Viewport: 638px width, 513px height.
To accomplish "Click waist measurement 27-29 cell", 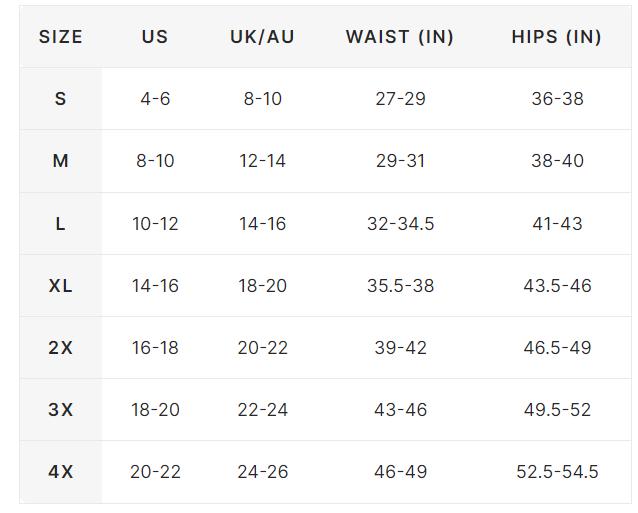I will coord(400,99).
